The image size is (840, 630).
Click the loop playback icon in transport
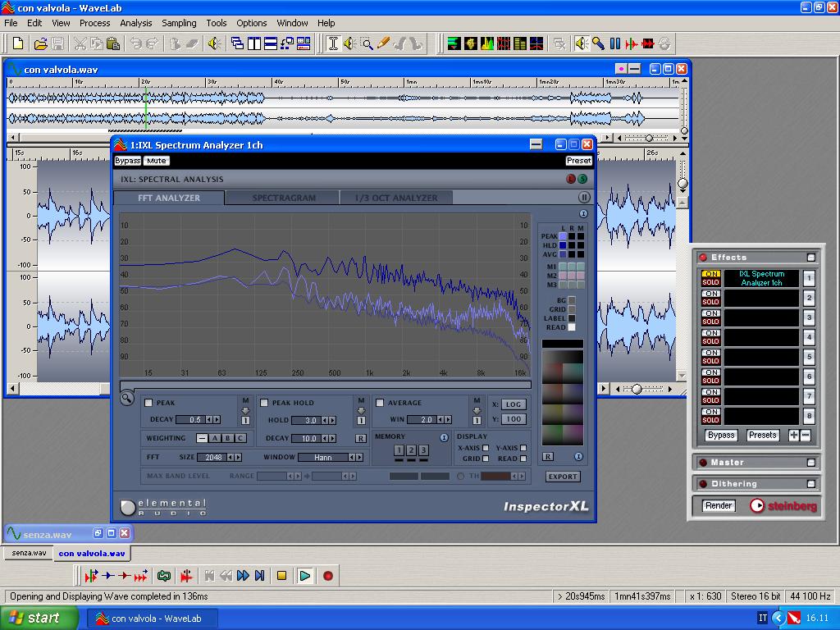click(164, 576)
